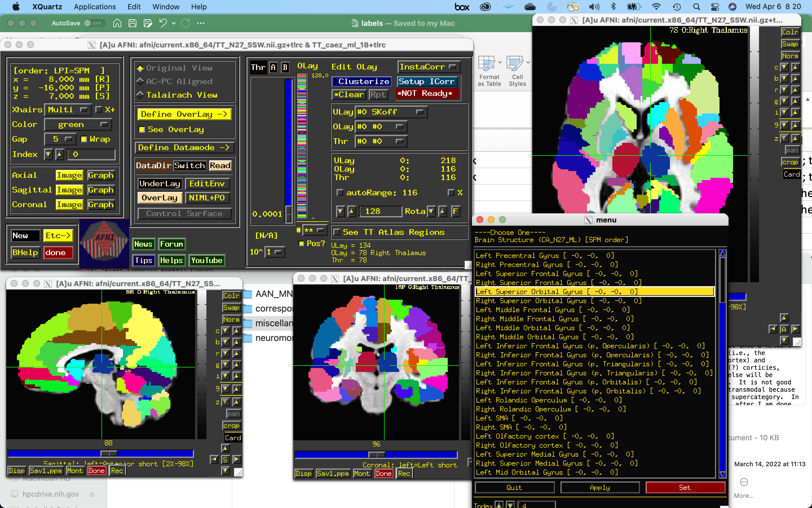Image resolution: width=812 pixels, height=508 pixels.
Task: Click the Box icon in menu bar
Action: click(462, 7)
